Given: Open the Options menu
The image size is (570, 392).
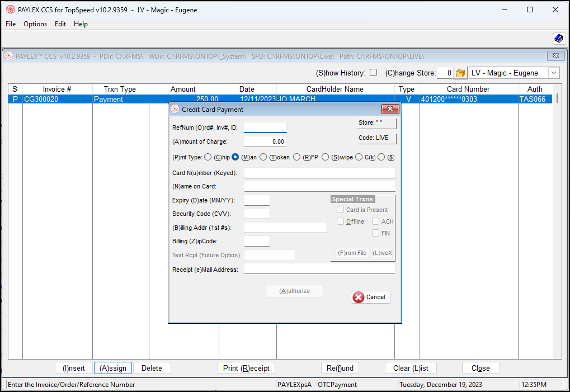Looking at the screenshot, I should coord(35,24).
